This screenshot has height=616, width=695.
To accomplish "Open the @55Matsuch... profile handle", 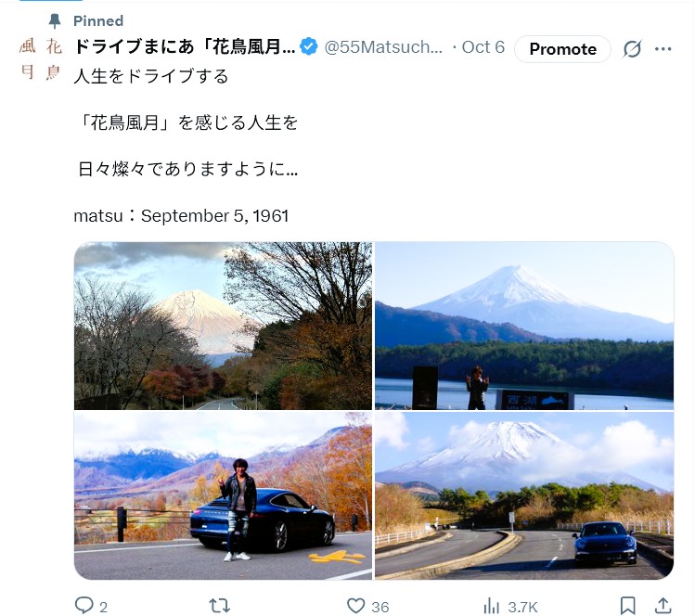I will tap(383, 47).
